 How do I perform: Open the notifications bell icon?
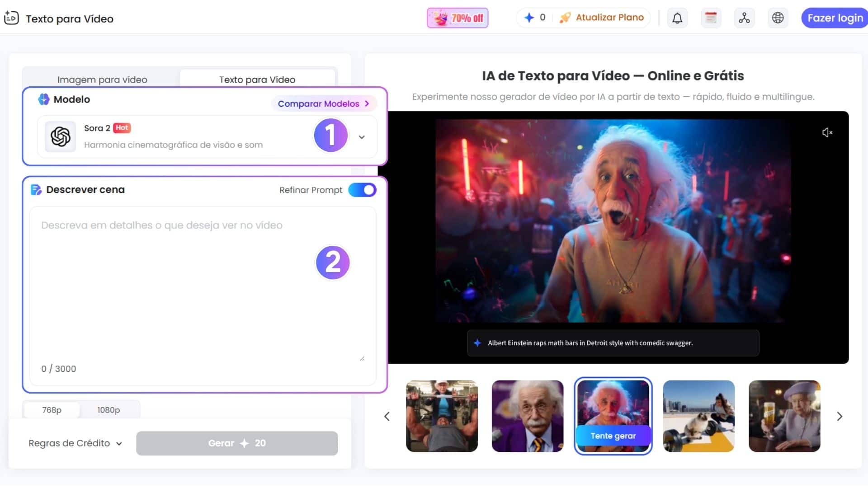(677, 18)
